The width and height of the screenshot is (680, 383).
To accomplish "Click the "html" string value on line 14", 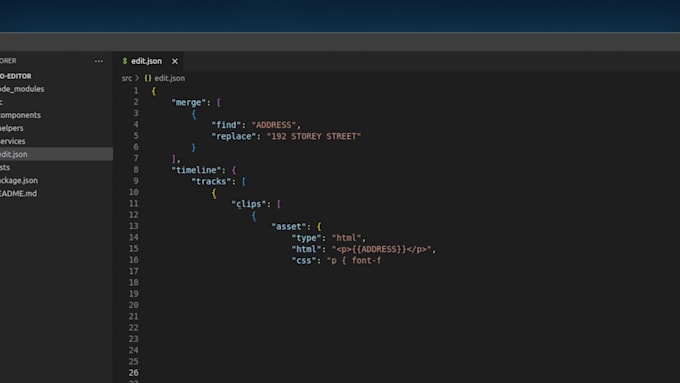I will [347, 238].
